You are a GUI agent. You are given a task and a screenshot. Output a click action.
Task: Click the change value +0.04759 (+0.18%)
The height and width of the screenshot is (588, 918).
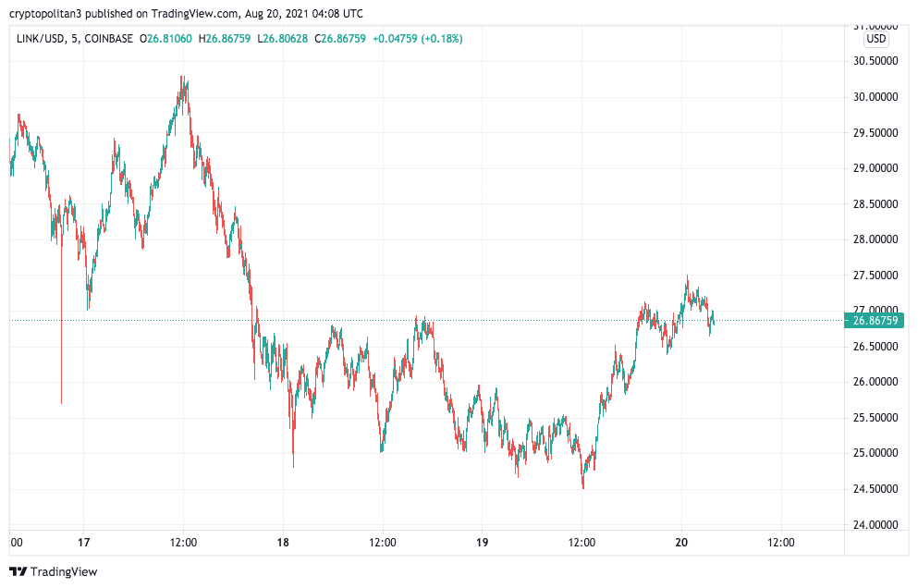click(x=418, y=39)
